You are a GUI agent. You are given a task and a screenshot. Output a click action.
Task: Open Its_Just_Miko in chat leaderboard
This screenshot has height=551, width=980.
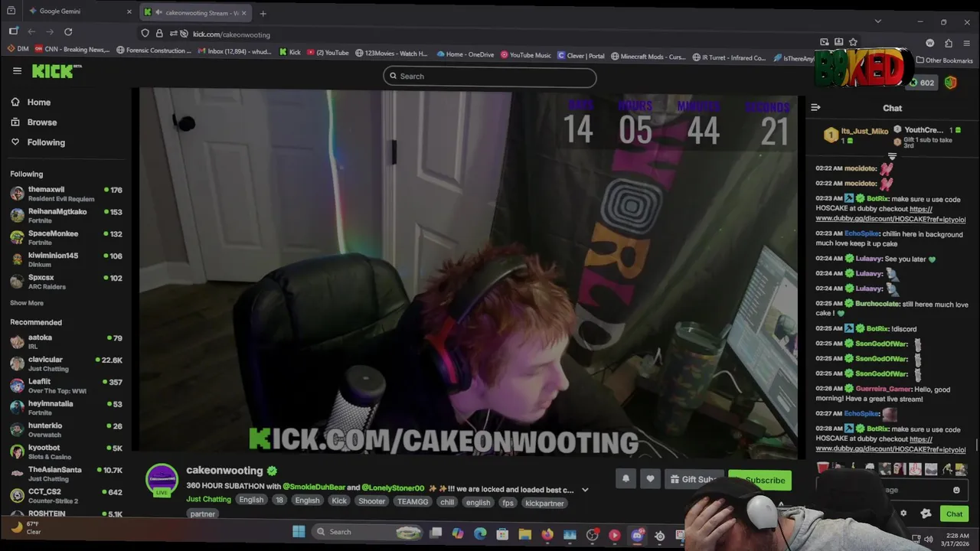pos(857,135)
